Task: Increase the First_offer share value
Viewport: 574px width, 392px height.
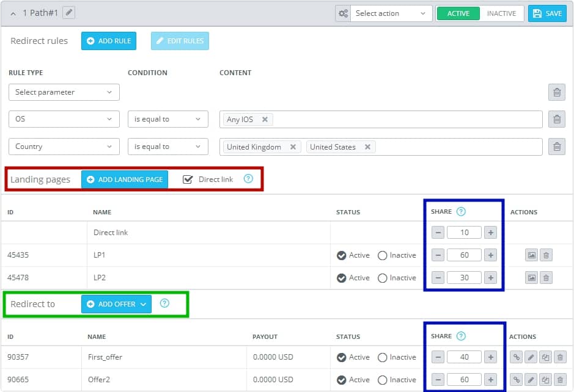Action: (x=490, y=357)
